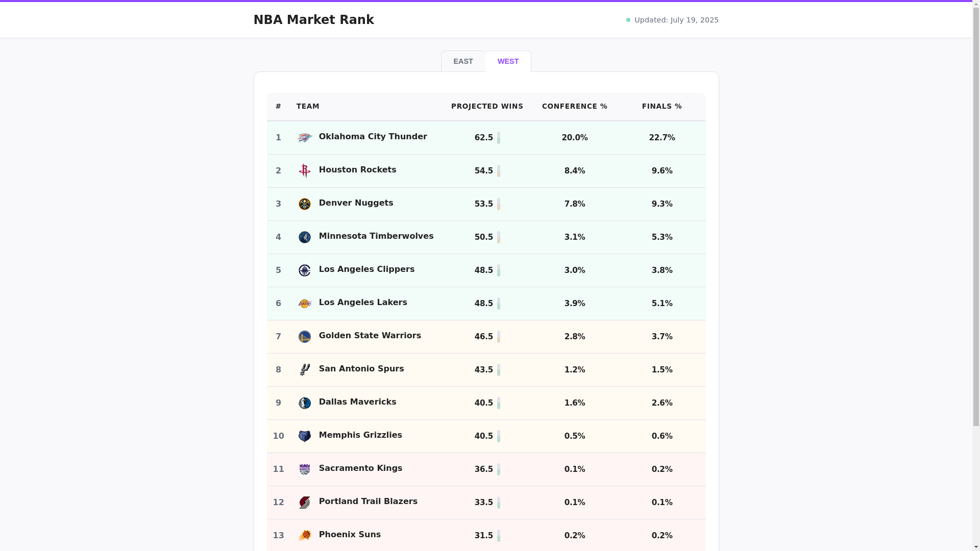Click Suns' 31.5 projected wins value

pos(483,536)
